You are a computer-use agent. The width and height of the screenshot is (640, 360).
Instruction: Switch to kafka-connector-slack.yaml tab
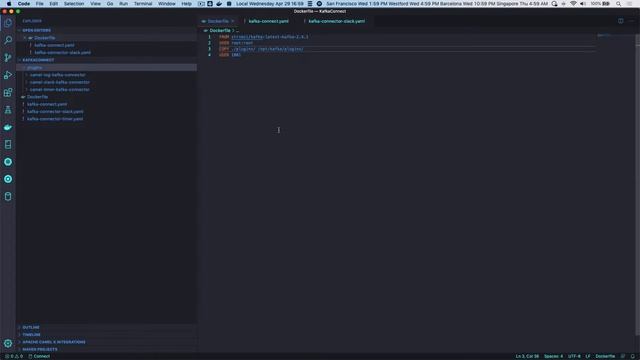pyautogui.click(x=337, y=21)
